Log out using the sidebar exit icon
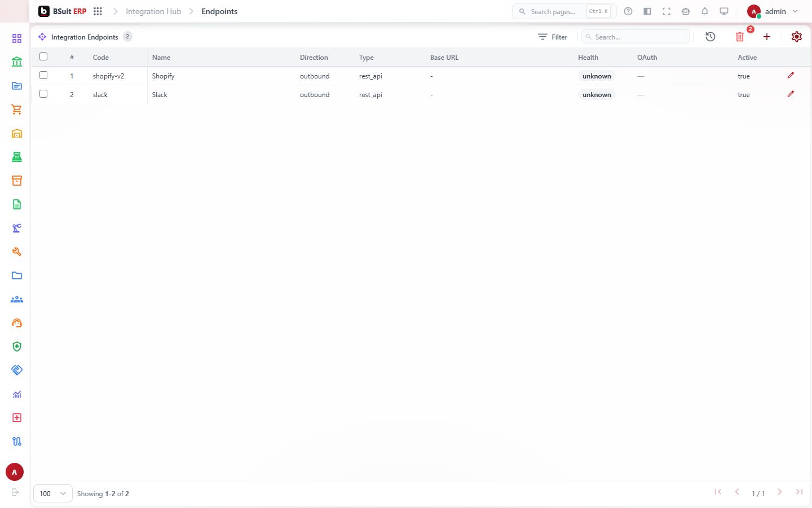This screenshot has height=508, width=812. tap(15, 492)
